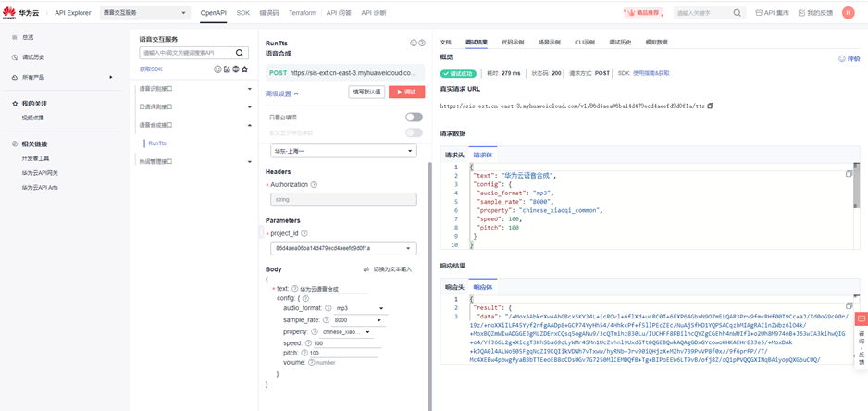Open the project_id dropdown
Screen dimensions: 868x411
343,248
